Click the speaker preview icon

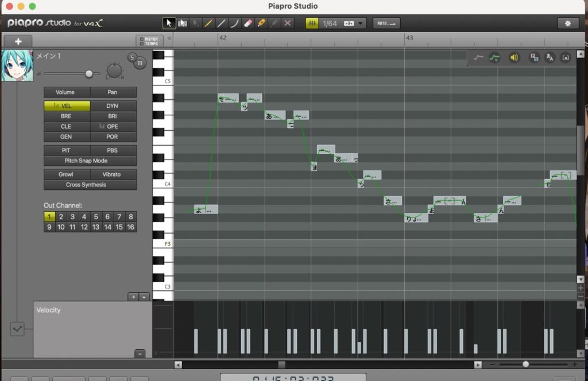click(x=514, y=57)
